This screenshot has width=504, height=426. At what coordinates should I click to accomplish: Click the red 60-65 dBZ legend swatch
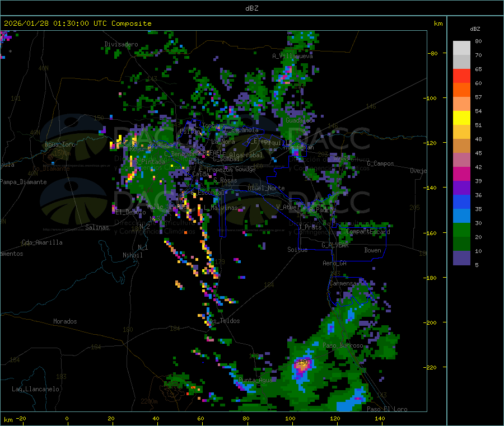[461, 76]
